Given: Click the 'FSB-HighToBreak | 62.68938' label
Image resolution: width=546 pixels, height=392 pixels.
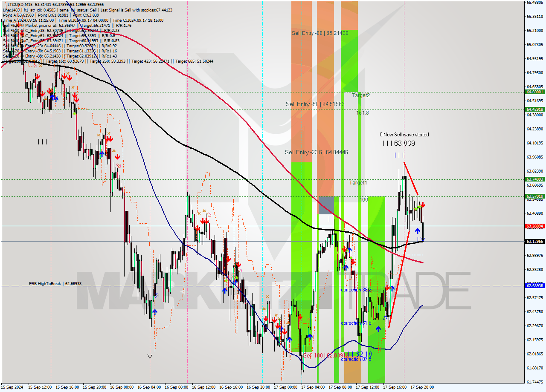Looking at the screenshot, I should [55, 283].
